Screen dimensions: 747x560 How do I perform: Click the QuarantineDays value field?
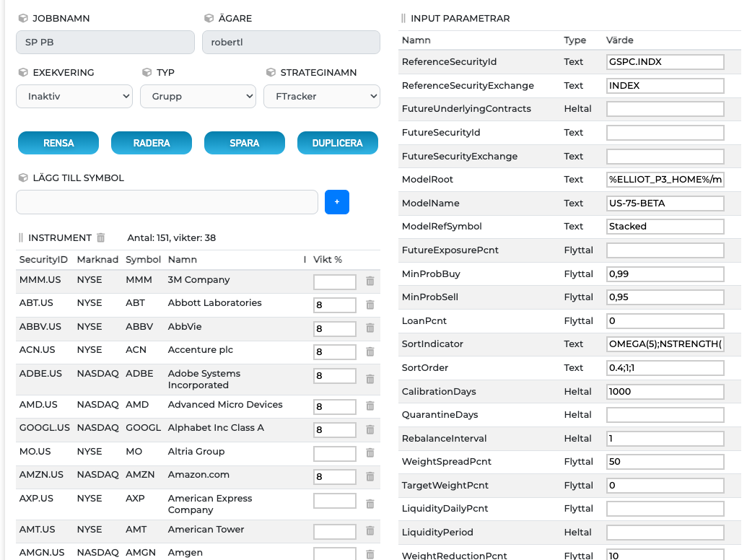665,415
